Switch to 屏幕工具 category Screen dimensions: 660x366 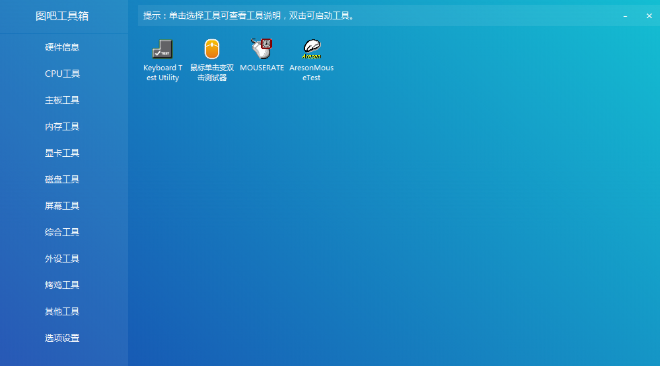point(62,206)
